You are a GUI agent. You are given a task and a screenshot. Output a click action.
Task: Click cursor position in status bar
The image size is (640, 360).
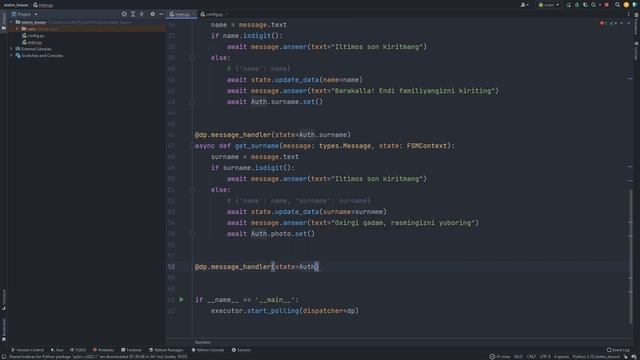(x=518, y=357)
